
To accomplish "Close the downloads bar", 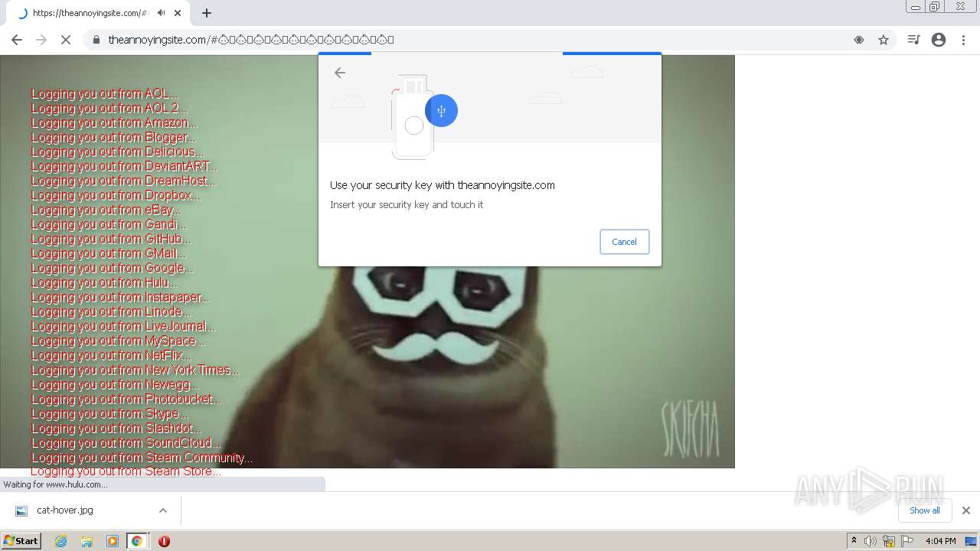I will coord(965,510).
